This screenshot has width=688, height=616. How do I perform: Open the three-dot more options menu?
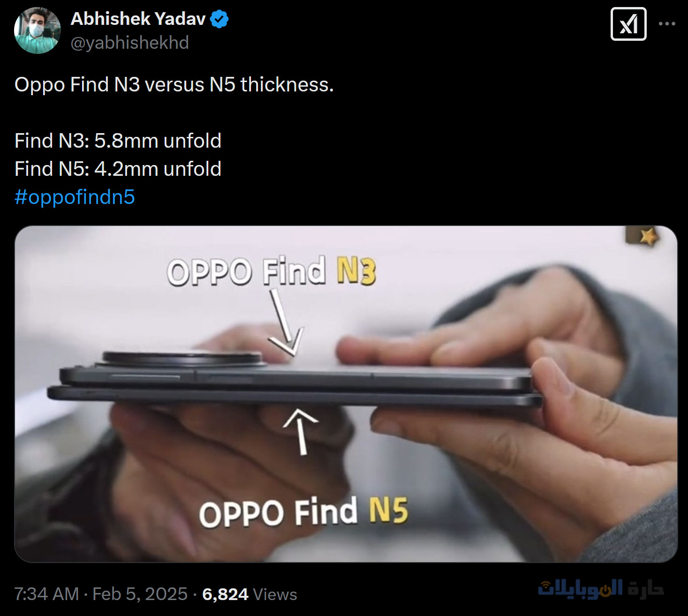[x=667, y=23]
